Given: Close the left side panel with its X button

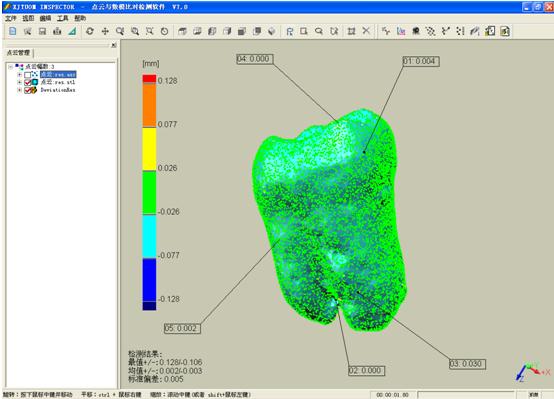Looking at the screenshot, I should pos(113,45).
